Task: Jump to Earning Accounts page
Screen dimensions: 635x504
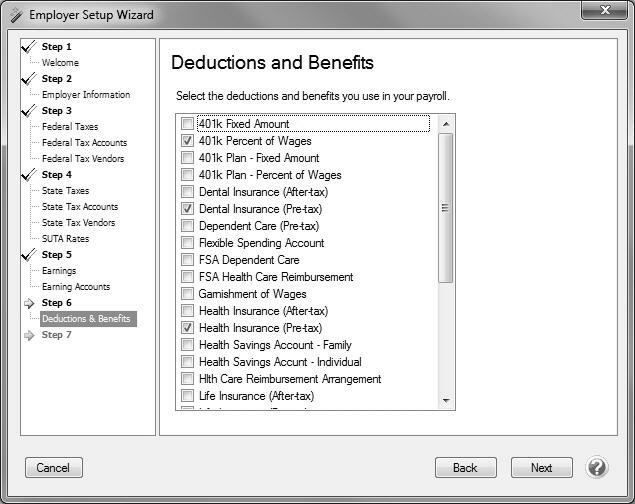Action: point(75,287)
